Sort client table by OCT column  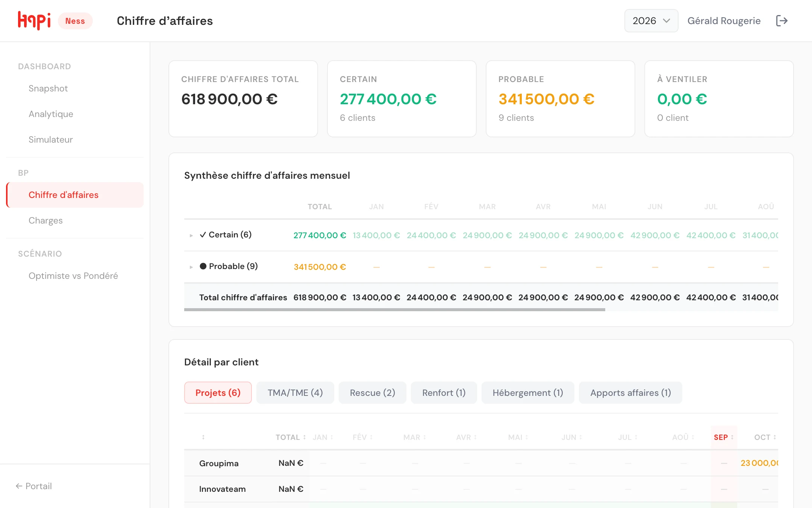tap(765, 437)
